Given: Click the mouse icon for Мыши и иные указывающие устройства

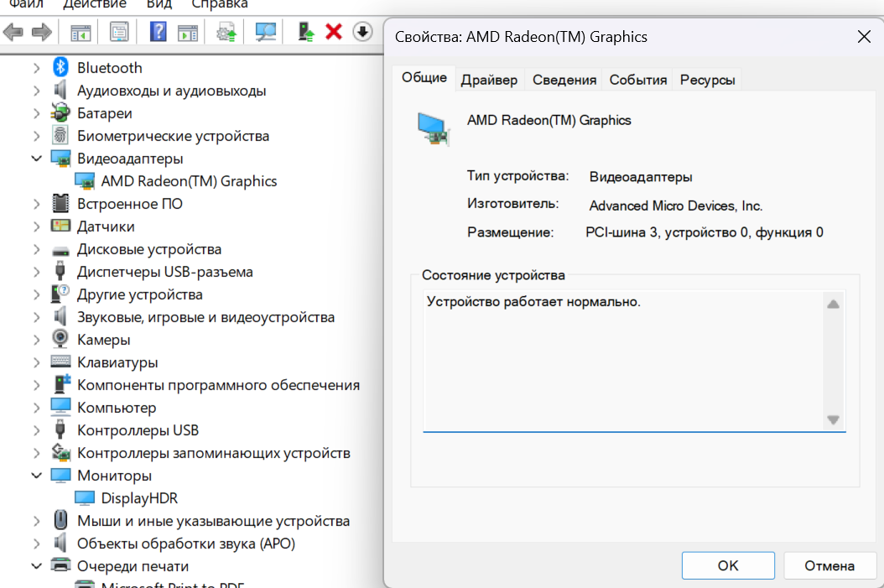Looking at the screenshot, I should click(60, 520).
